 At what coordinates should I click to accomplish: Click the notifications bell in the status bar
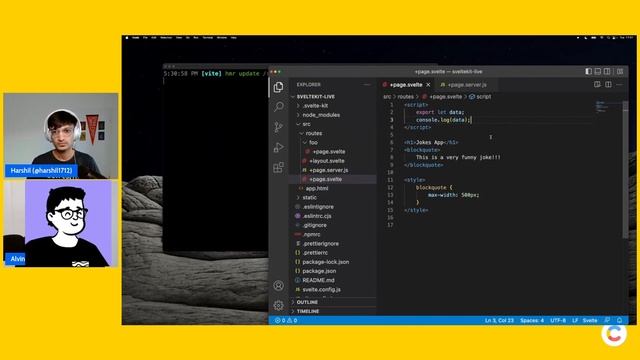coord(619,320)
